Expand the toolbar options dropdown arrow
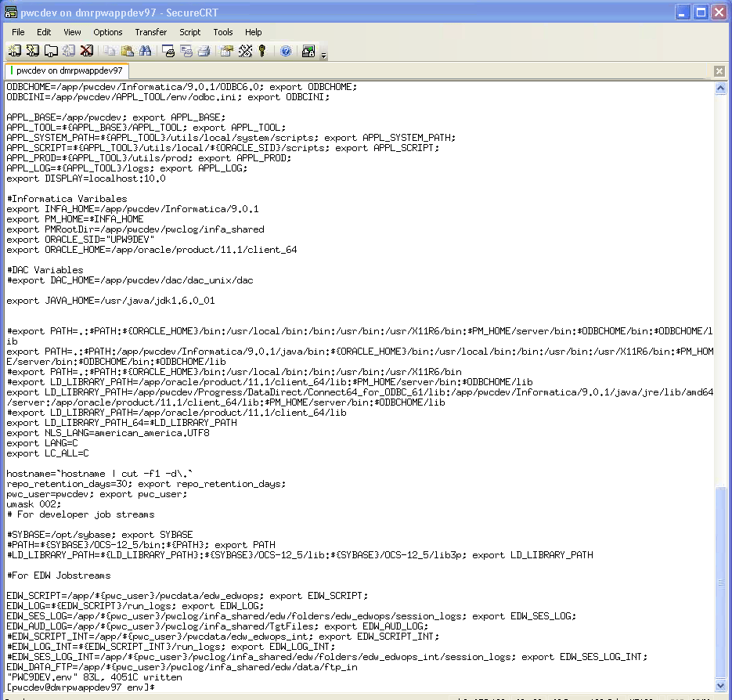 coord(324,56)
